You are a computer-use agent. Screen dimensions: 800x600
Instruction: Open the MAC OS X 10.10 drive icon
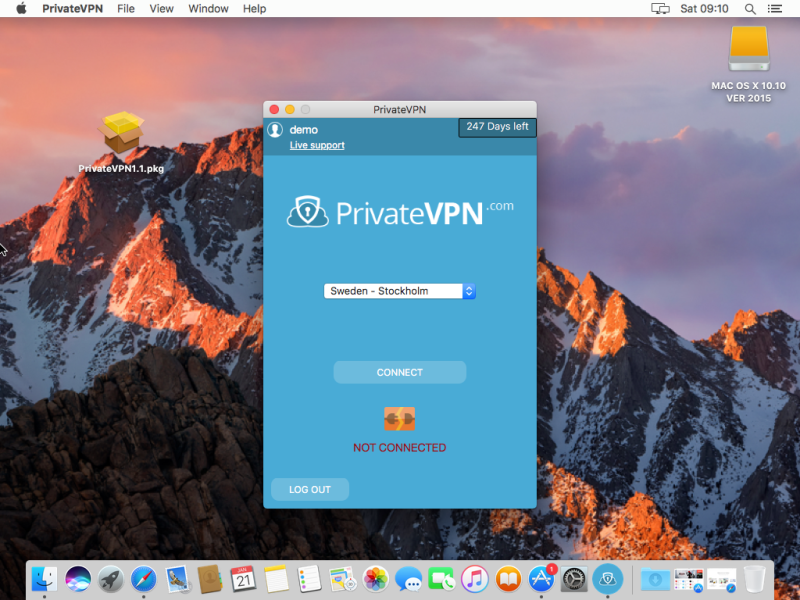749,48
